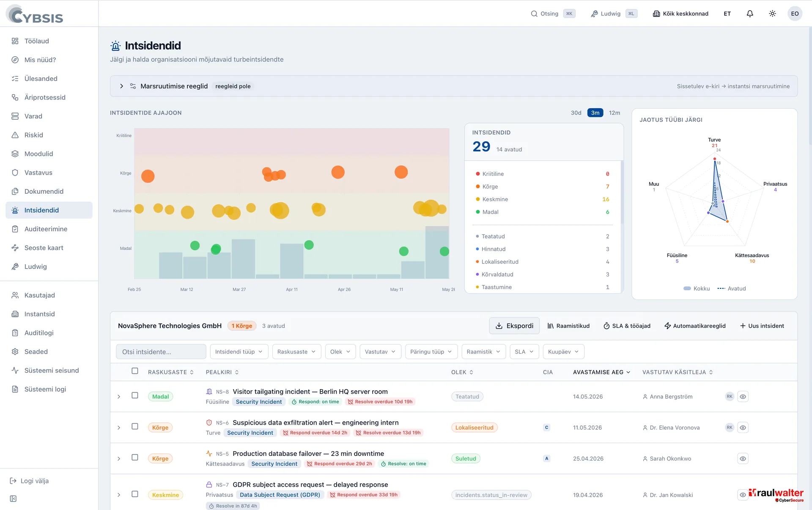
Task: Click the Auditeerimine clipboard icon
Action: [x=15, y=229]
